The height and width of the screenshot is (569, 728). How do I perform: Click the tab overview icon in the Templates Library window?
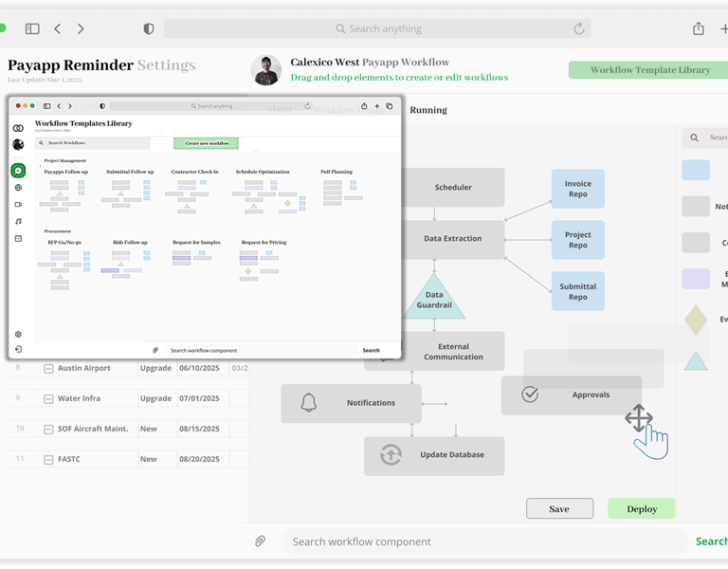point(390,106)
